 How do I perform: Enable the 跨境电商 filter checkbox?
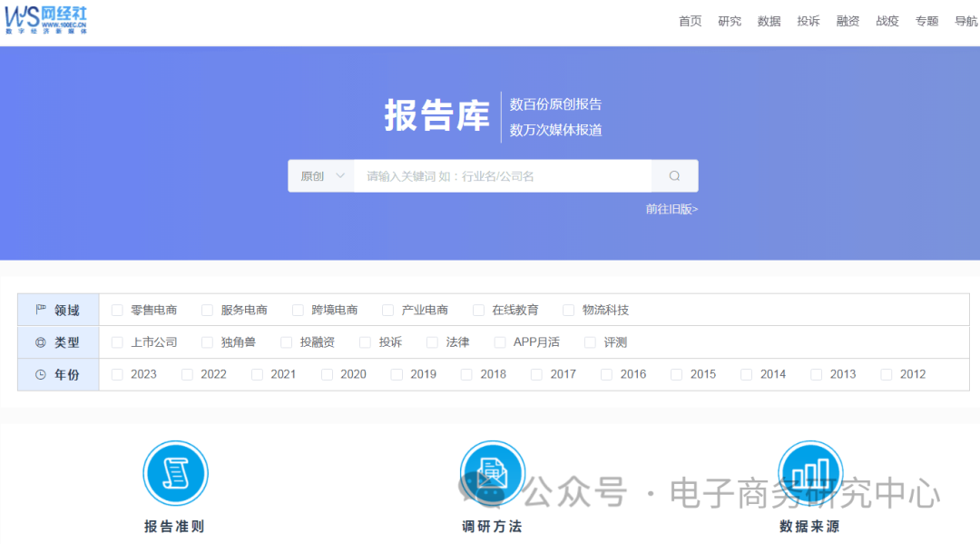298,309
